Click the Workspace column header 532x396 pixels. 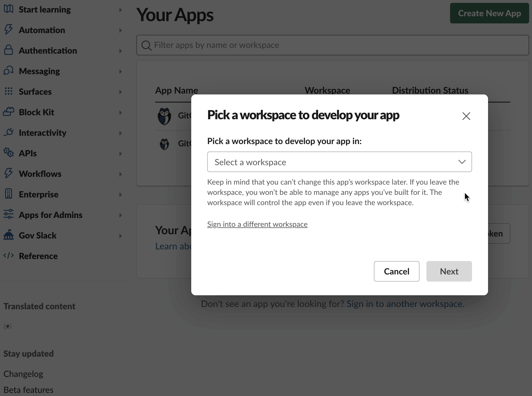point(327,90)
